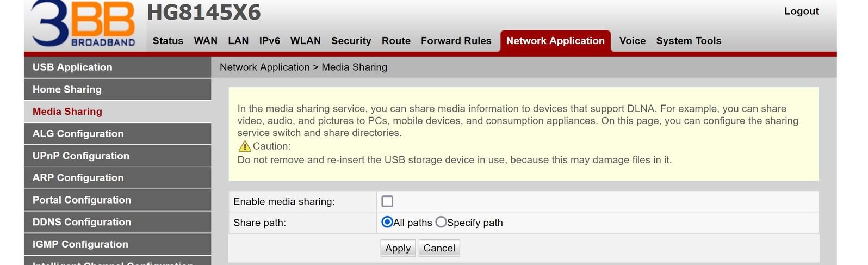Choose the Specify path radio option
The height and width of the screenshot is (265, 868).
(x=441, y=222)
